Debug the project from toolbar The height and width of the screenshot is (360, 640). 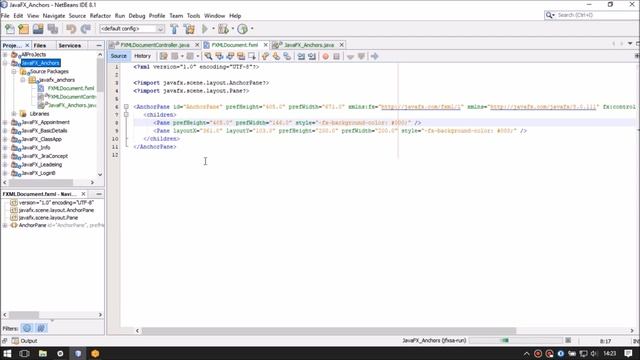223,29
